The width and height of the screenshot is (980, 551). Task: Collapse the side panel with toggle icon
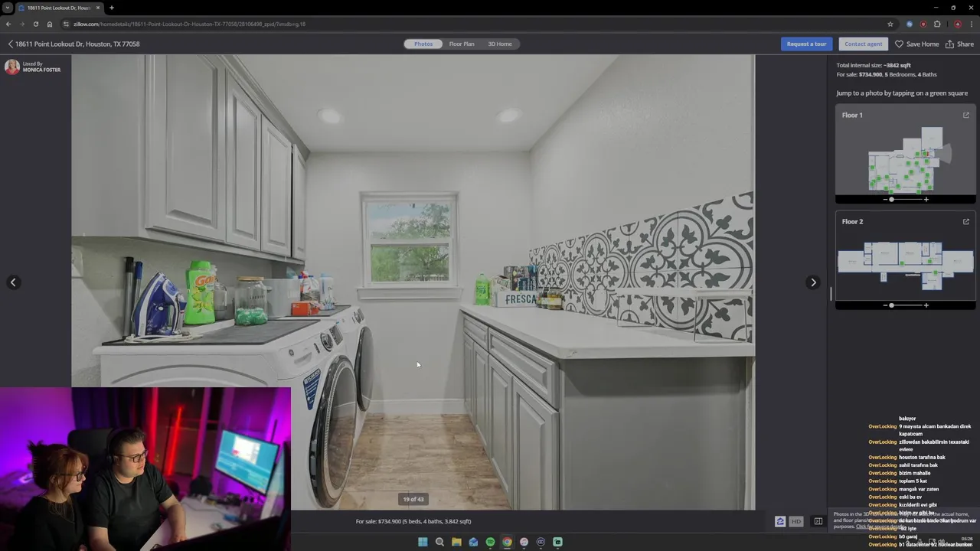(x=818, y=521)
